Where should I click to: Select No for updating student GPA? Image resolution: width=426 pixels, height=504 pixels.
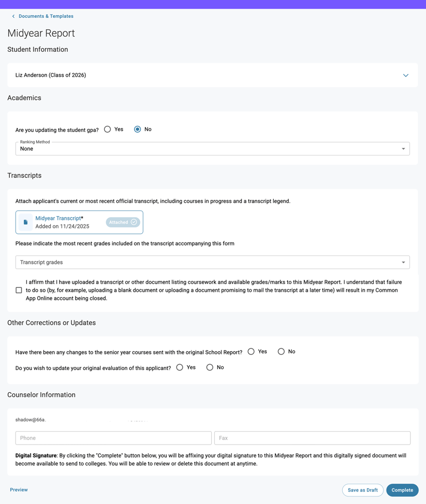138,129
